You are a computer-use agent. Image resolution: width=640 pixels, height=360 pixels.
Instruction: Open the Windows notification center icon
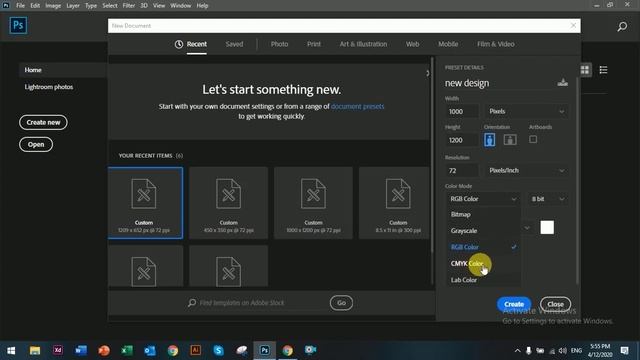624,350
